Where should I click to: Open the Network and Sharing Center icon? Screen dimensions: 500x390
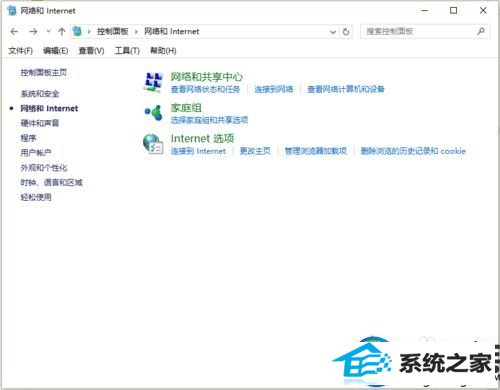pos(153,82)
